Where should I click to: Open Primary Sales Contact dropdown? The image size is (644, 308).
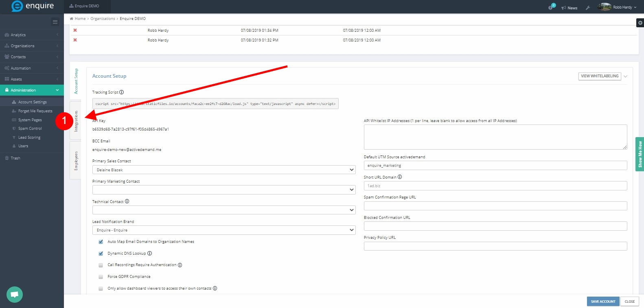pyautogui.click(x=224, y=170)
